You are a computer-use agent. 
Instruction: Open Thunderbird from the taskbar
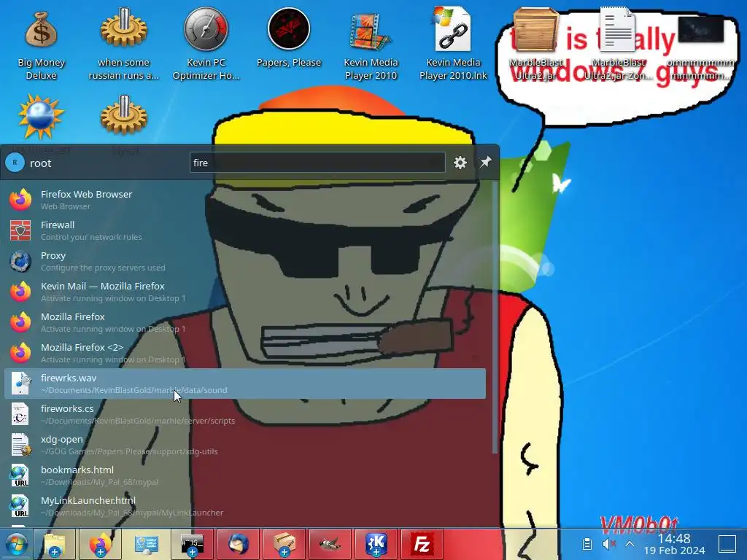point(239,544)
